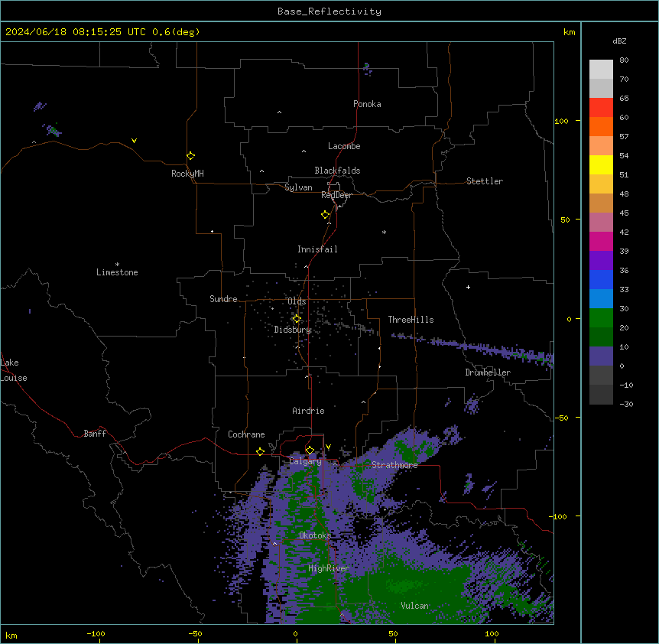Screen dimensions: 659x644
Task: Click the yellow V marker northeast of Calgary
Action: click(328, 447)
